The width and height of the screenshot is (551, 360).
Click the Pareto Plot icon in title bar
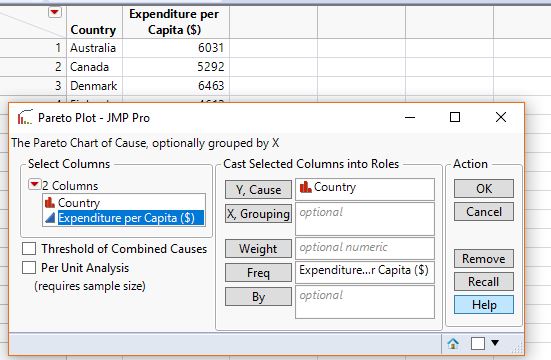point(25,117)
